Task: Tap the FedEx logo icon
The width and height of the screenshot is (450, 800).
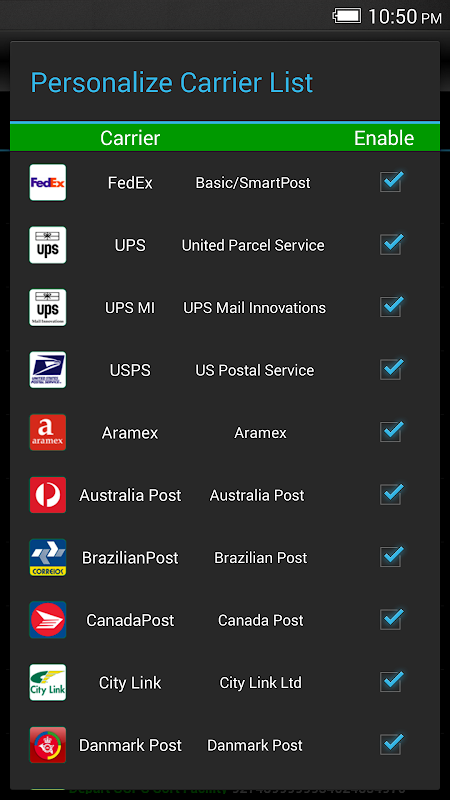Action: pyautogui.click(x=47, y=182)
